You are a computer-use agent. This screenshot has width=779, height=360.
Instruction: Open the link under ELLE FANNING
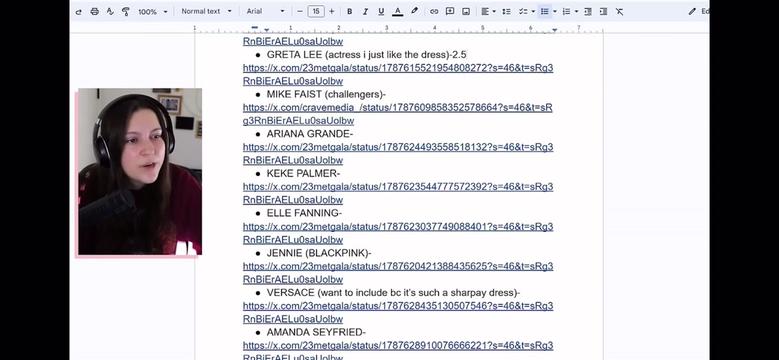click(398, 233)
